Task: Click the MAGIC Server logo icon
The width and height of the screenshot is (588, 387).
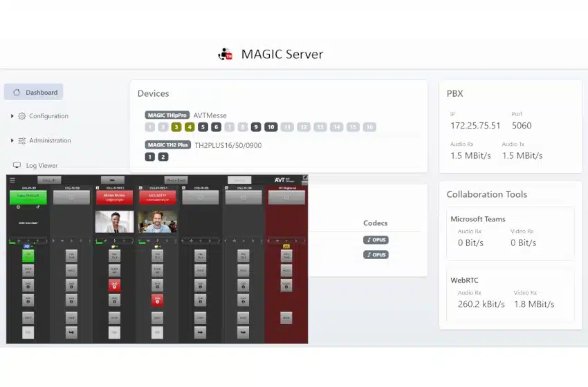Action: click(225, 54)
